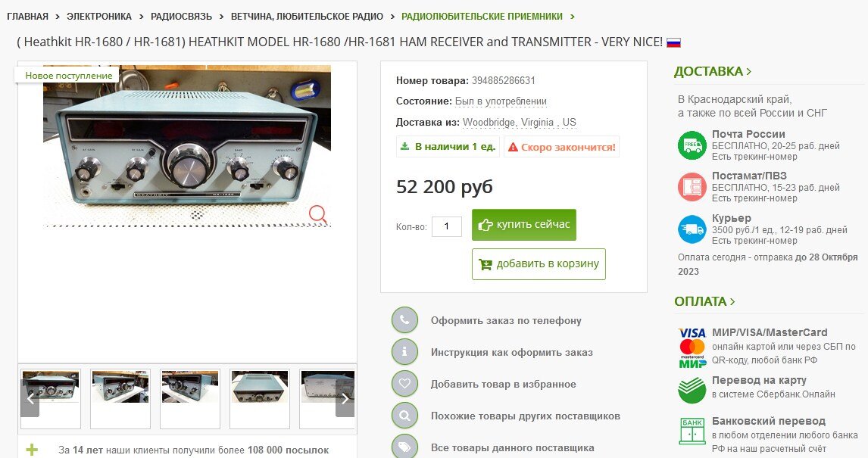This screenshot has width=868, height=458.
Task: Click the blue Курьер courier icon
Action: click(692, 229)
